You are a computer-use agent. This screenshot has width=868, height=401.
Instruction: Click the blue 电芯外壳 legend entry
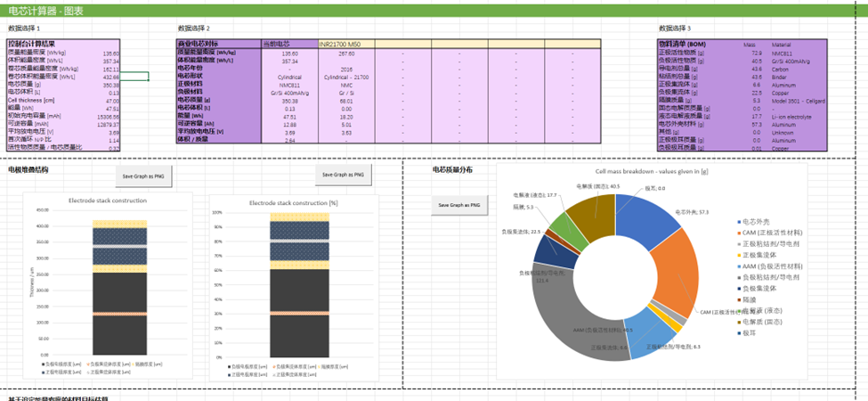click(x=755, y=222)
